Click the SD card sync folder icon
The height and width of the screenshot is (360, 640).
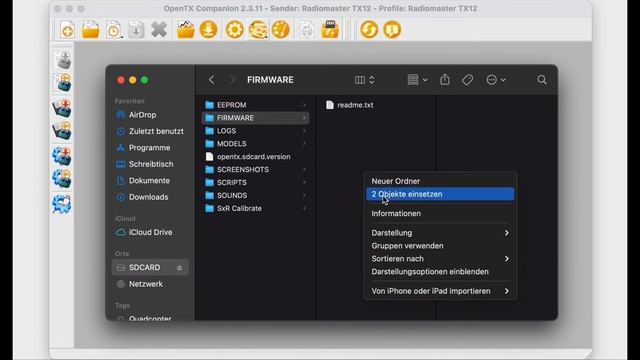click(330, 30)
